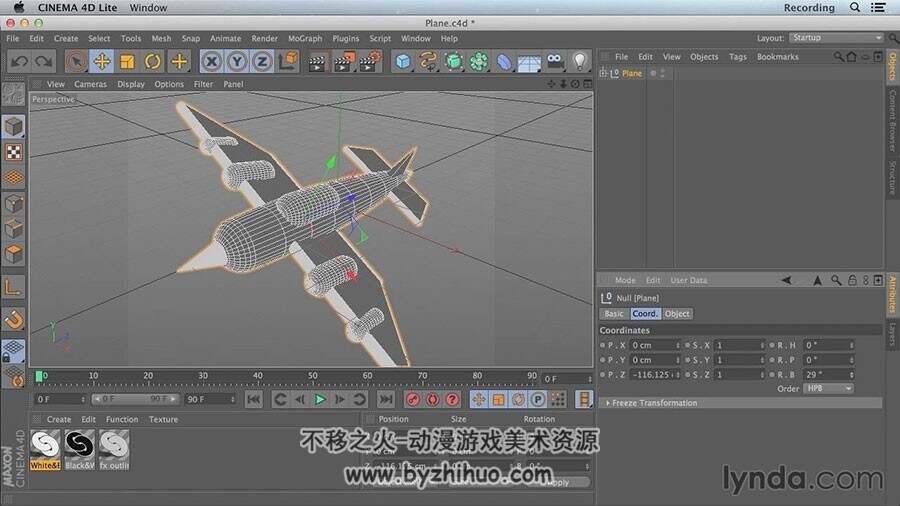Open the rotation Order HPB dropdown

tap(828, 388)
